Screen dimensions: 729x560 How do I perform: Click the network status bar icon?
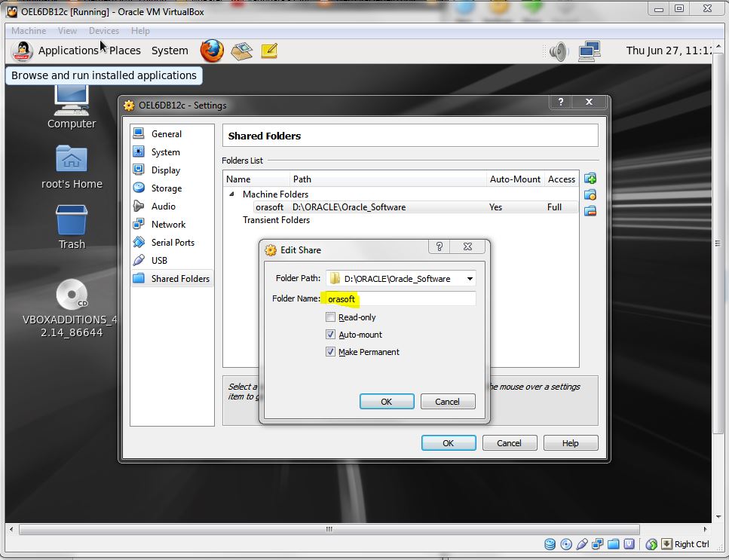coord(597,544)
